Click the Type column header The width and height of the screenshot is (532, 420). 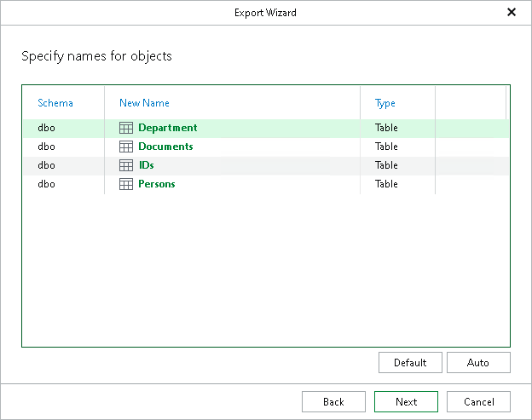(385, 103)
